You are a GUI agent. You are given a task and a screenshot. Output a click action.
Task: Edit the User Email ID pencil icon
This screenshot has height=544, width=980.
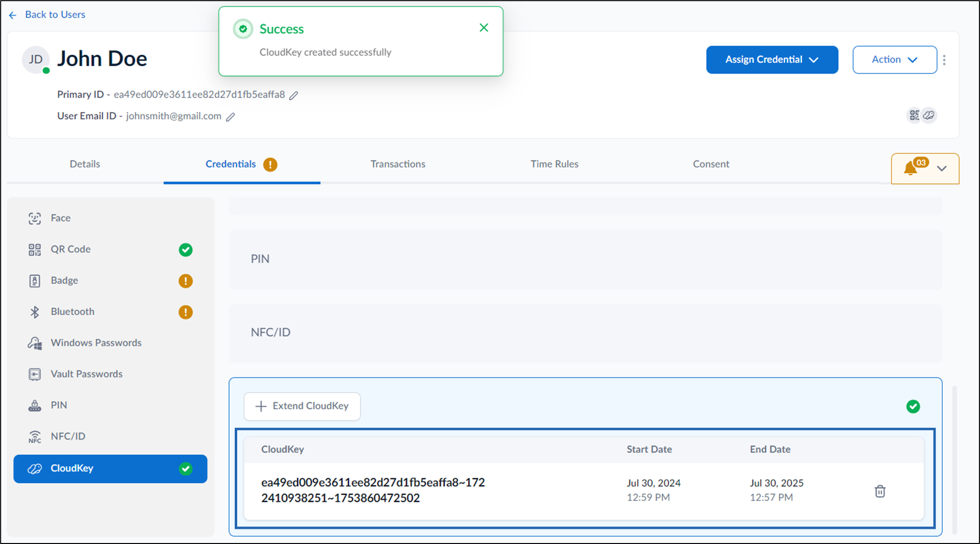tap(230, 117)
